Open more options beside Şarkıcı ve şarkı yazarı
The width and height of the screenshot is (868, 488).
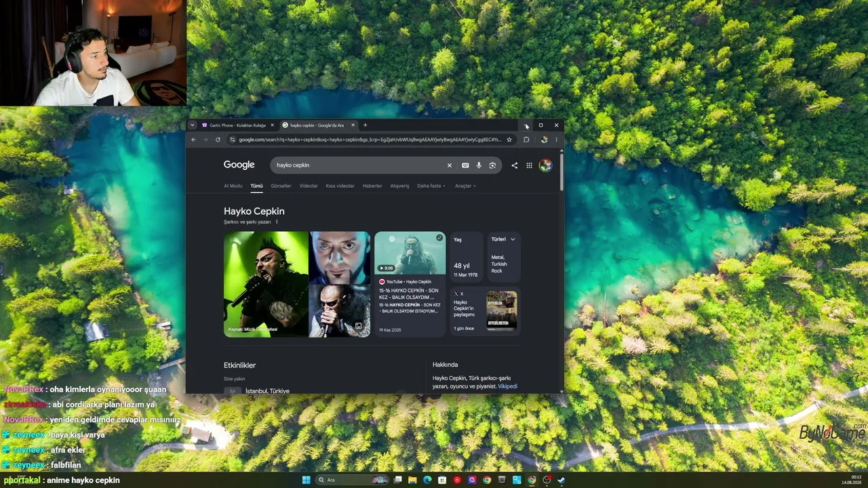pyautogui.click(x=277, y=222)
